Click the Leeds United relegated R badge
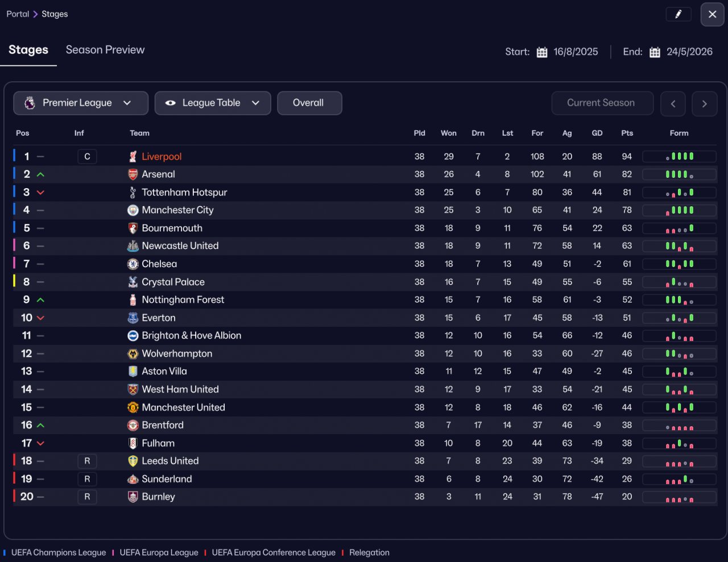 pos(87,461)
